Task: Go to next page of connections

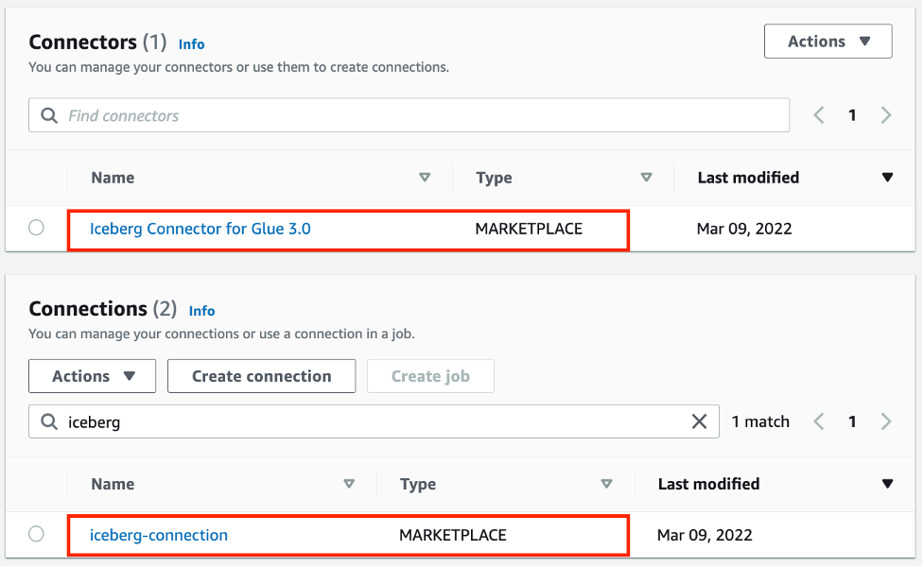Action: (886, 421)
